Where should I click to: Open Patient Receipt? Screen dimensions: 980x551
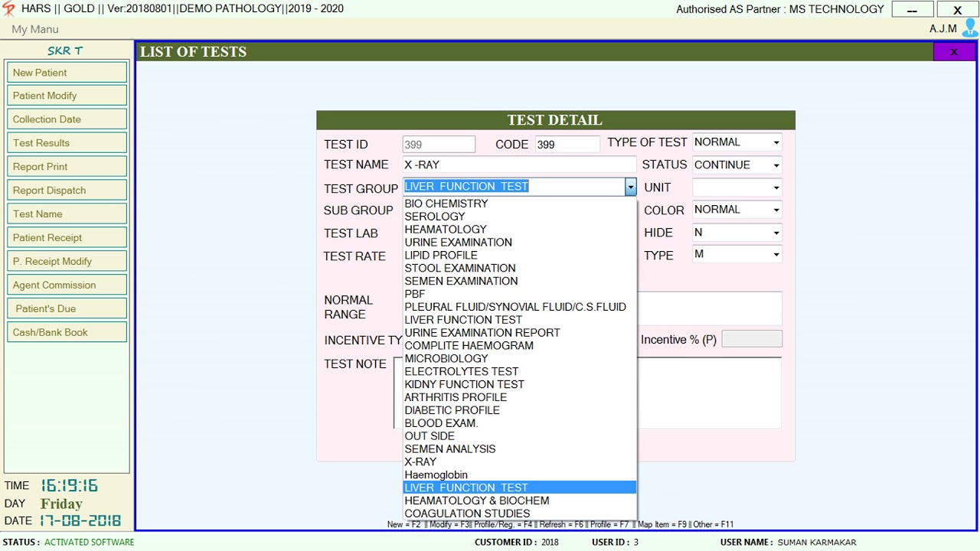[x=67, y=238]
